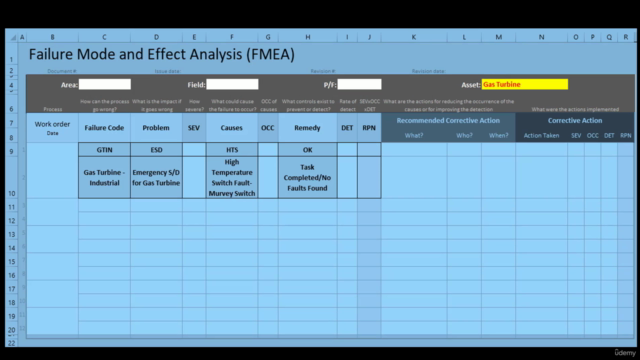The height and width of the screenshot is (360, 640).
Task: Click the 'Area:' label
Action: pos(69,85)
